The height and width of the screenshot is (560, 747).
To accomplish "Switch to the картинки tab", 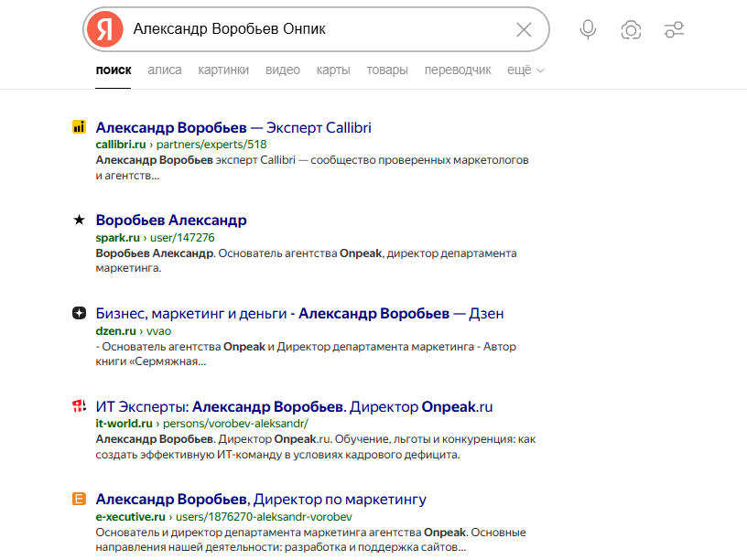I will (222, 69).
